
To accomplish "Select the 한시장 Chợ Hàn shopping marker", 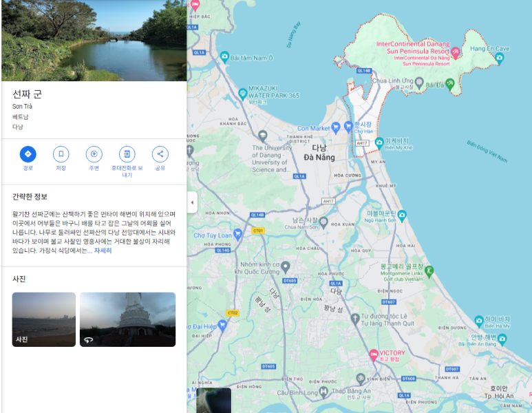I will tap(348, 127).
